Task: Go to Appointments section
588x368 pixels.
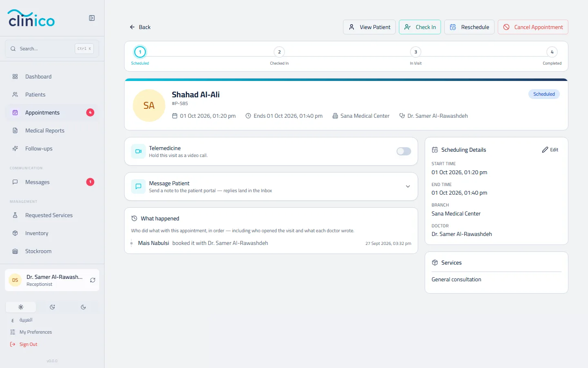Action: click(52, 112)
